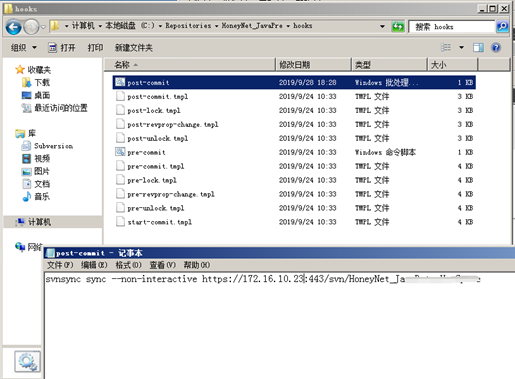Toggle the preview pane icon
The width and height of the screenshot is (515, 379).
478,48
